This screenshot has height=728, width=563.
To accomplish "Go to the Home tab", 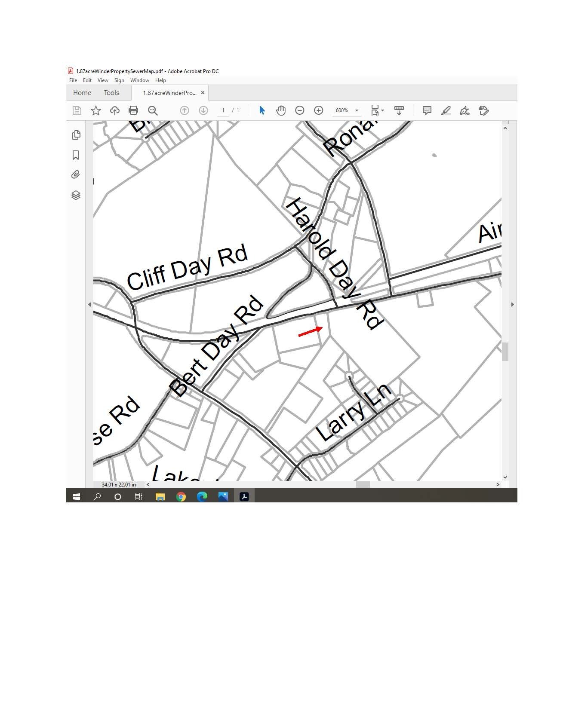I will click(82, 93).
